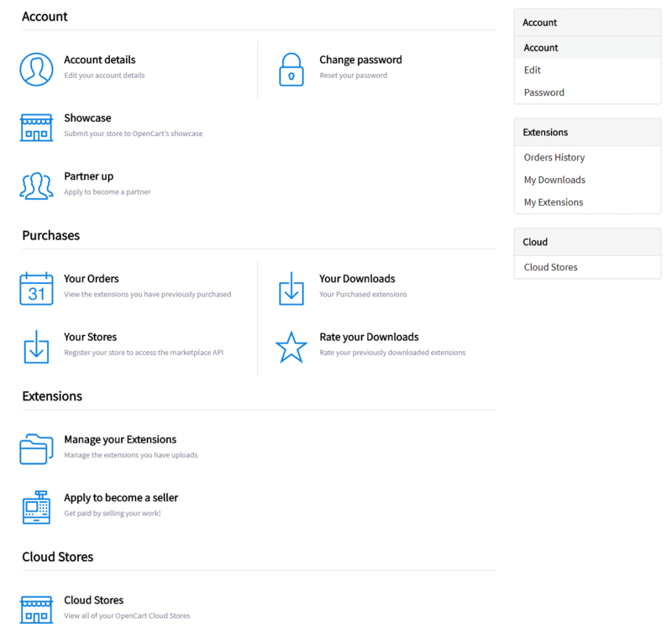Viewport: 672px width, 639px height.
Task: Click the Change password padlock icon
Action: pos(291,69)
